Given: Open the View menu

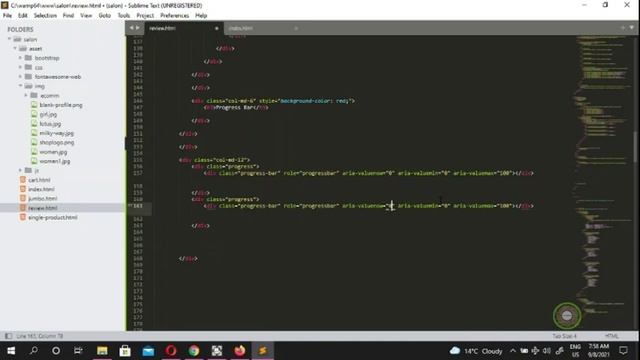Looking at the screenshot, I should 86,16.
